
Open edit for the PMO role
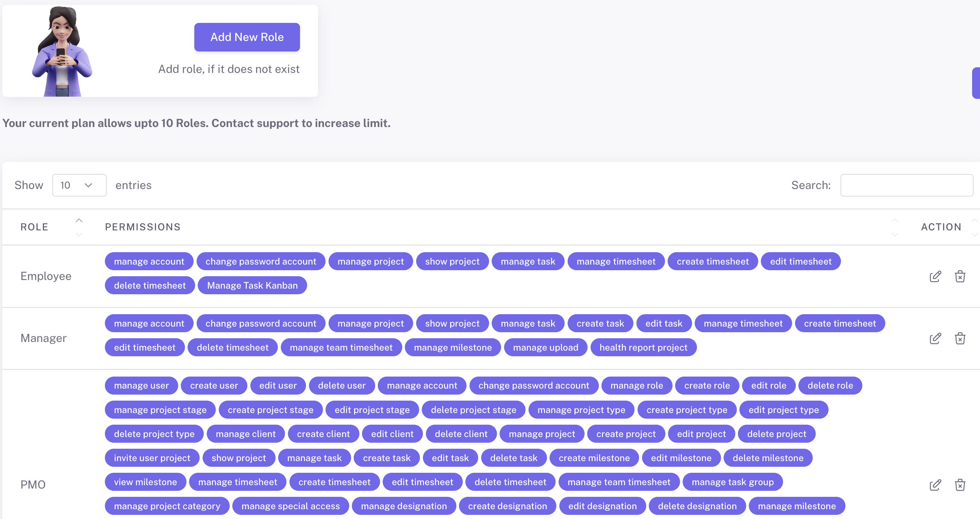(935, 485)
